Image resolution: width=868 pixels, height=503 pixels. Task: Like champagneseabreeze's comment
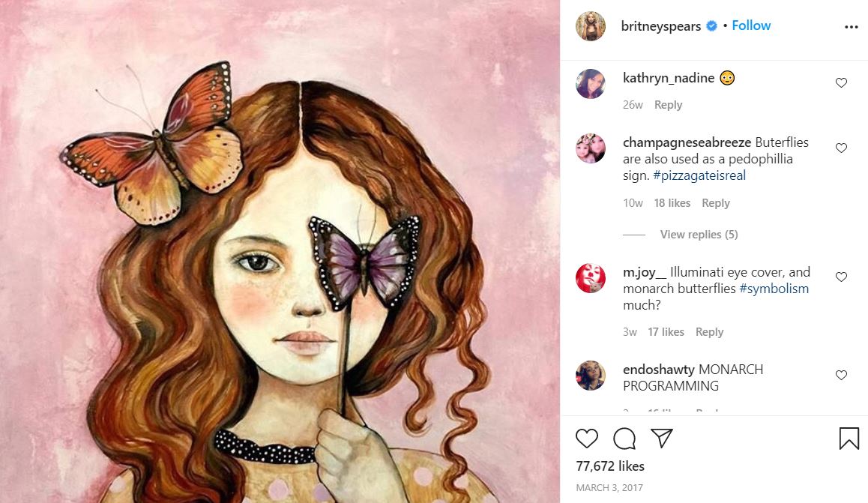coord(841,148)
